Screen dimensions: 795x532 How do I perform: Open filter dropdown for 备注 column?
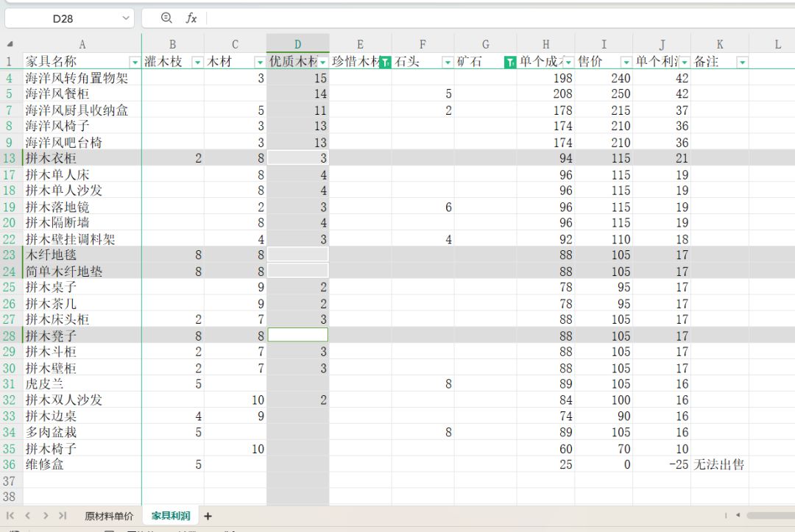coord(742,63)
